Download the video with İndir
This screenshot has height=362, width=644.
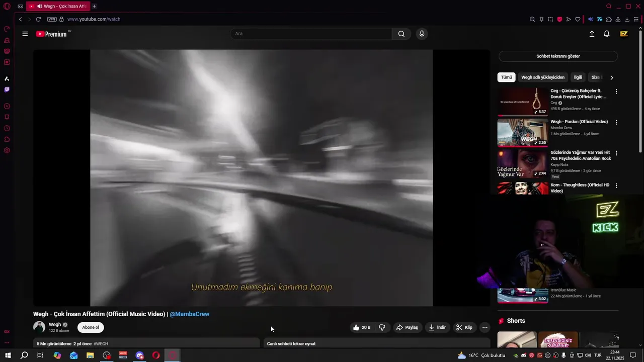pos(437,327)
